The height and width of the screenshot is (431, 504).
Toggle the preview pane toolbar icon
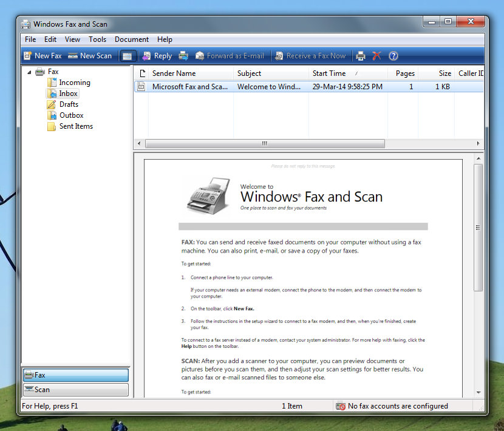pyautogui.click(x=128, y=56)
